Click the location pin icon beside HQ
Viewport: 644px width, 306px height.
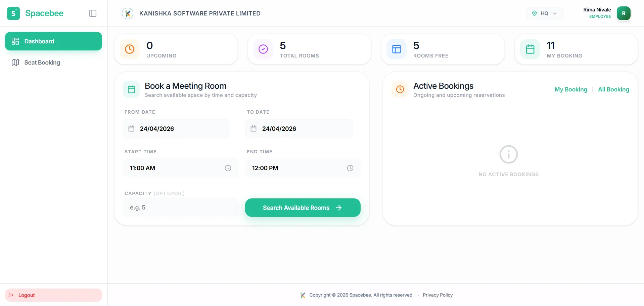(x=534, y=13)
